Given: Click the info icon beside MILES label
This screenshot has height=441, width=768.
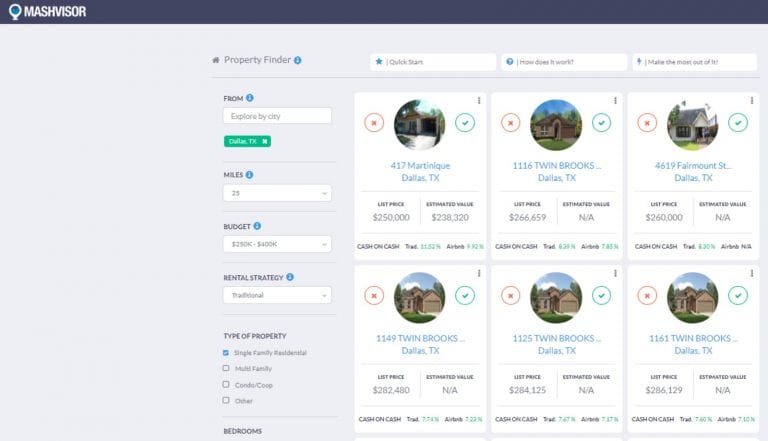Looking at the screenshot, I should point(249,174).
